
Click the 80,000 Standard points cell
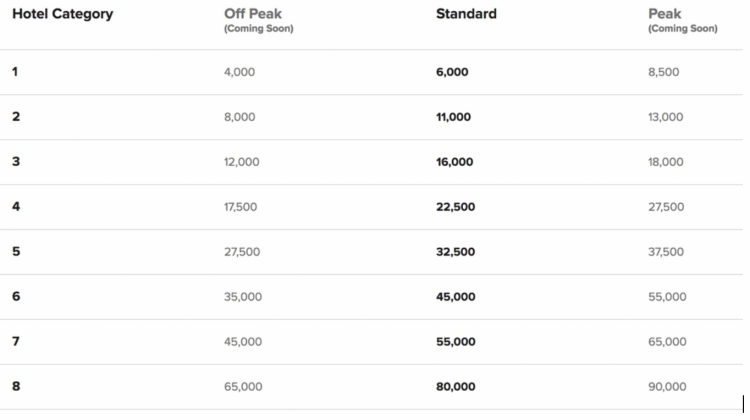[x=456, y=387]
